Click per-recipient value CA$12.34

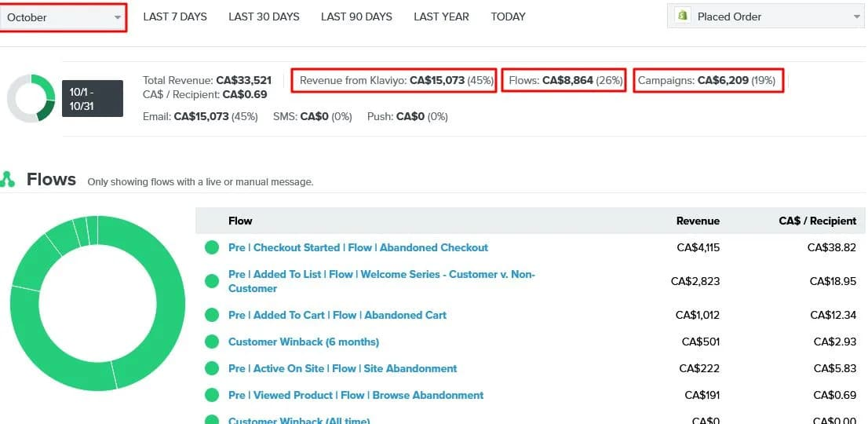click(x=833, y=315)
